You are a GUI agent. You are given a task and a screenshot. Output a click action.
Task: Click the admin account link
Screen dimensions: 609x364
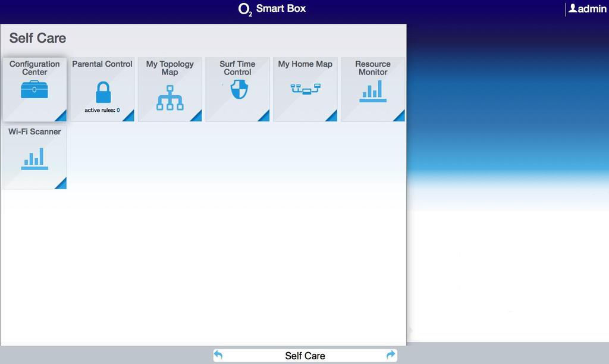(x=588, y=8)
